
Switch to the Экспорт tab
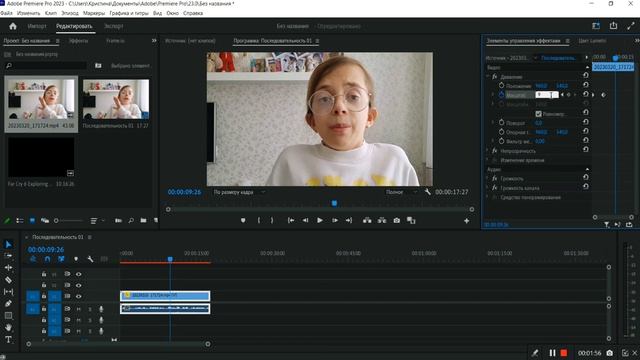point(113,26)
